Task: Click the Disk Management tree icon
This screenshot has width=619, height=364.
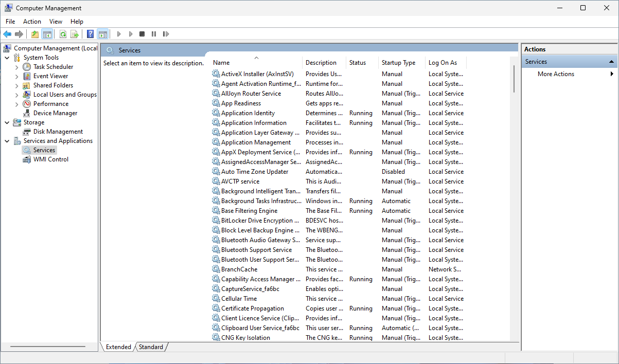Action: tap(27, 132)
